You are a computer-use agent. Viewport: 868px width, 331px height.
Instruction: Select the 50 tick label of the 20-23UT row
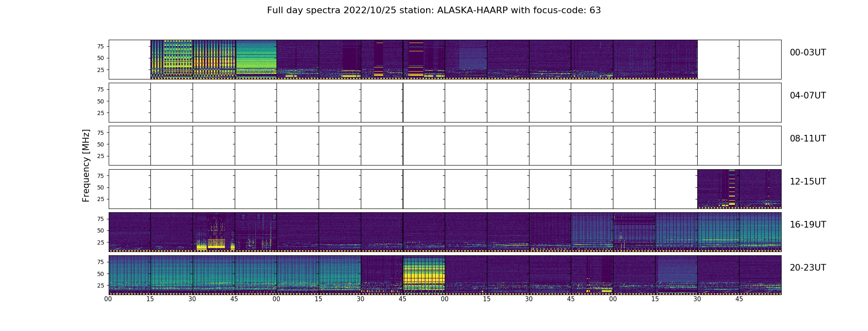[x=100, y=274]
